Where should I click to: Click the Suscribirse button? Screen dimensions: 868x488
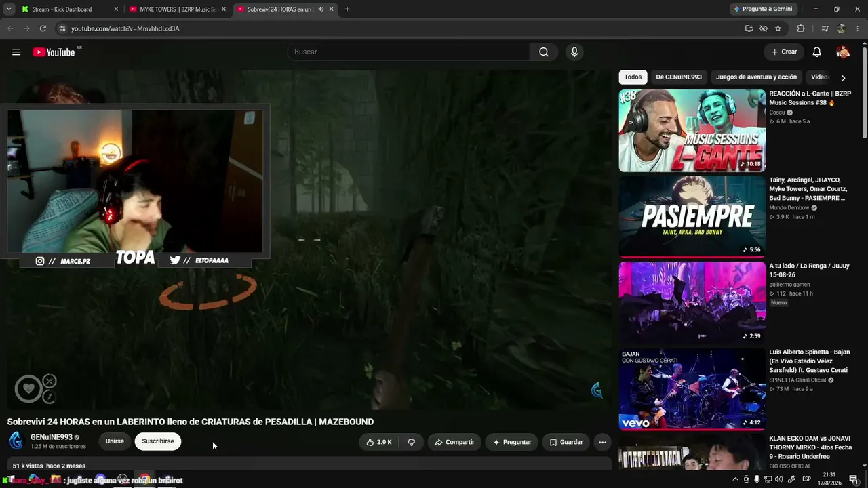coord(158,441)
